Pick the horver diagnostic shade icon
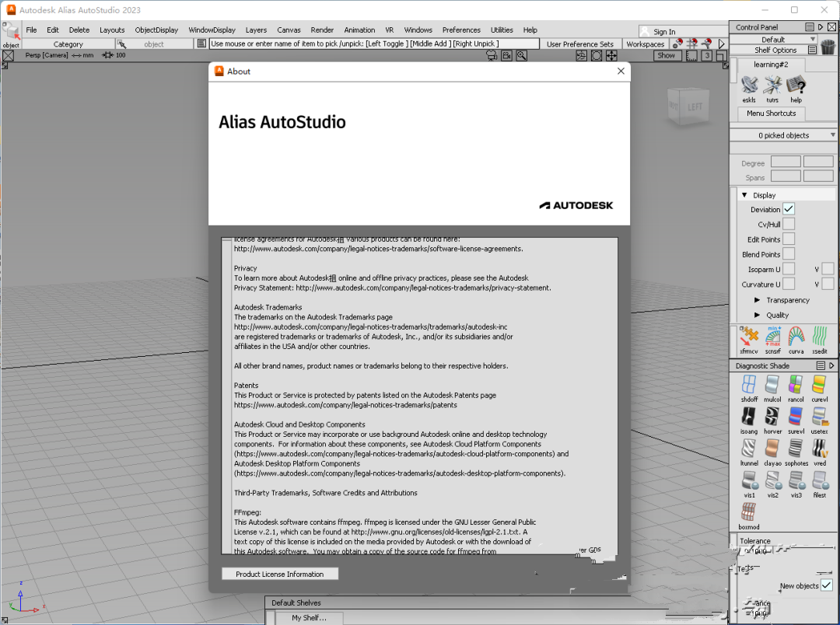 pyautogui.click(x=772, y=417)
